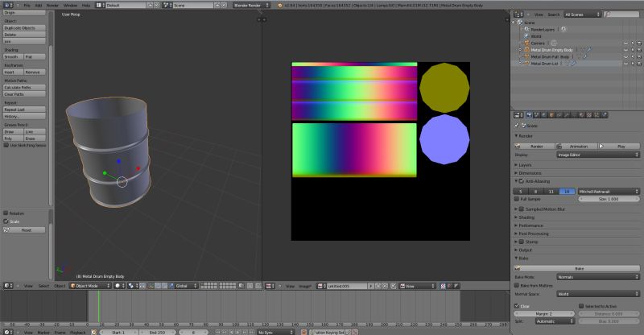
Task: Open the Display Image Editor dropdown
Action: [x=598, y=155]
